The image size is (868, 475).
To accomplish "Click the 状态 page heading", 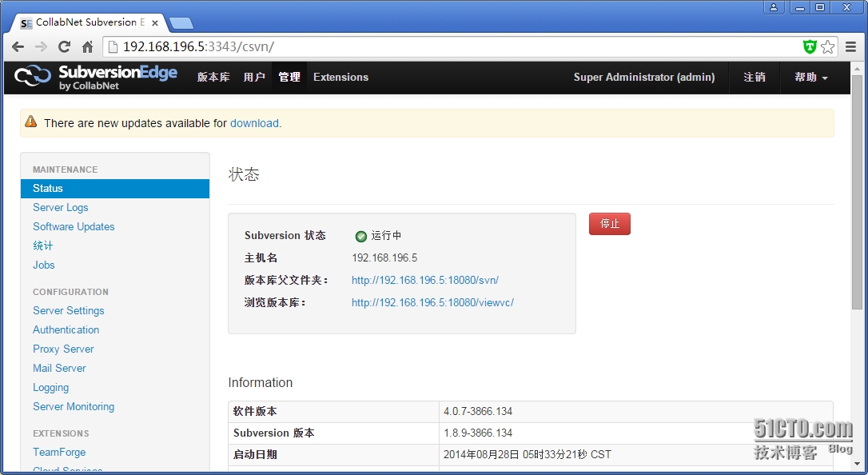I will pyautogui.click(x=244, y=175).
